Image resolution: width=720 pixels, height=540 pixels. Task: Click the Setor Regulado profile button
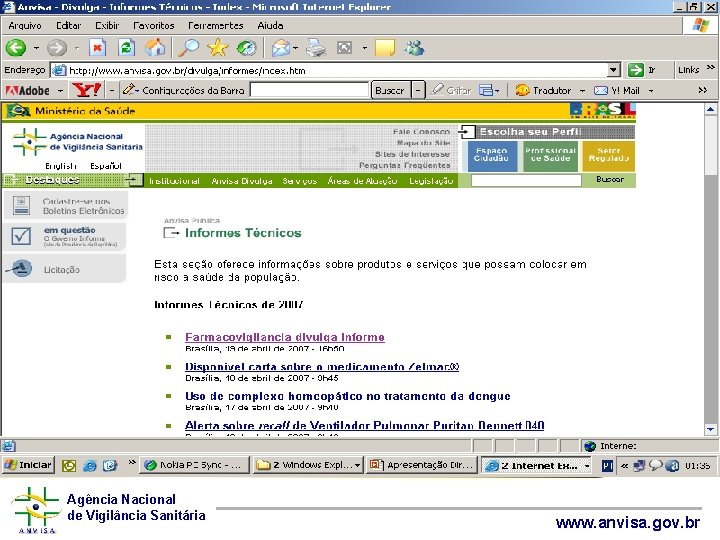[x=608, y=155]
